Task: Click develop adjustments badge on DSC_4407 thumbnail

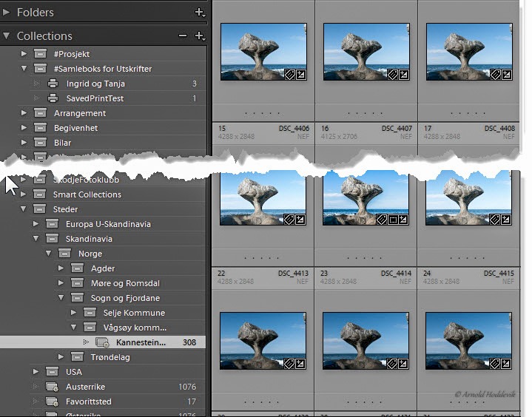Action: [x=404, y=75]
